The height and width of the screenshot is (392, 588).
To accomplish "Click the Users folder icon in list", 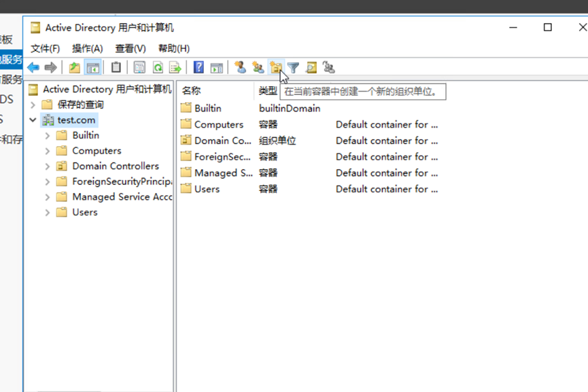I will [186, 188].
